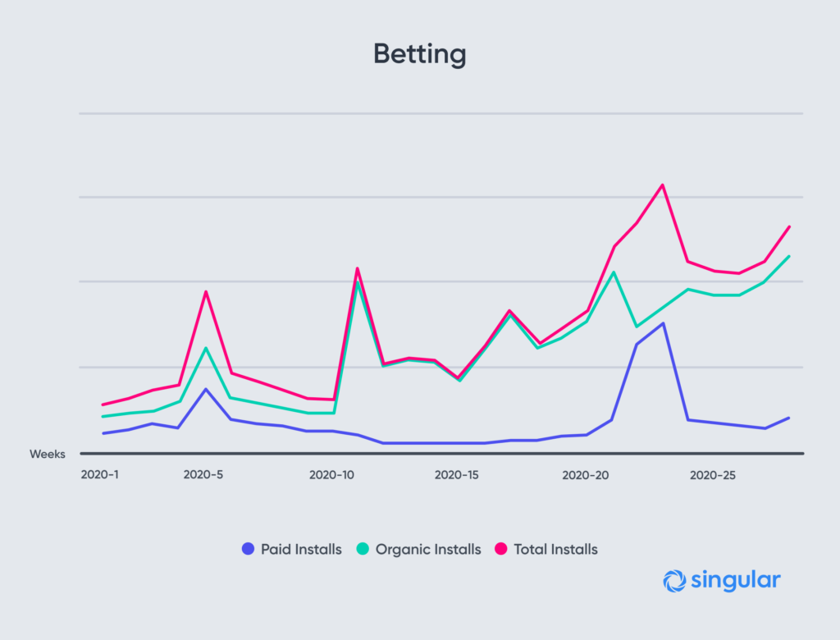The width and height of the screenshot is (840, 640).
Task: Click the singular brand wordmark
Action: tap(736, 580)
